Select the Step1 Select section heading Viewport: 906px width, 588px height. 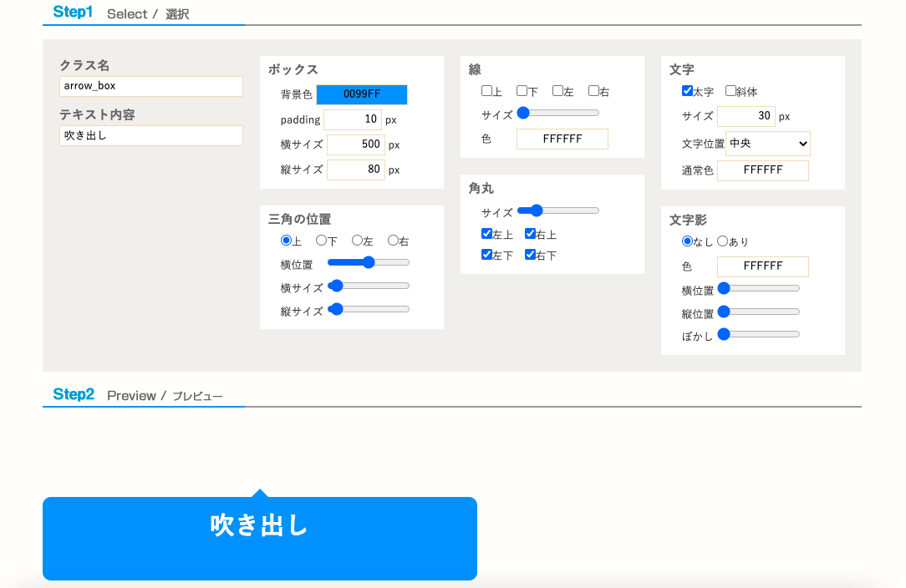tap(121, 13)
